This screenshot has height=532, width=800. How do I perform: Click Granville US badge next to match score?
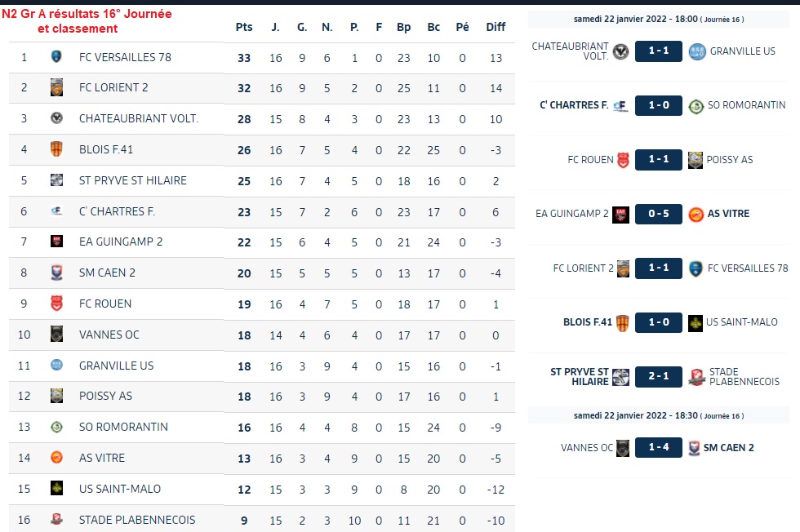697,51
